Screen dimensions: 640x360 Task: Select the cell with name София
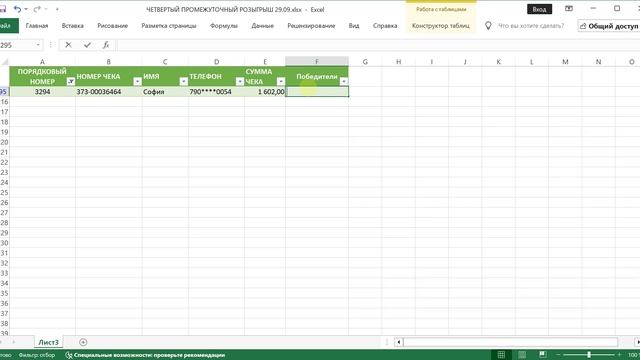(x=165, y=92)
